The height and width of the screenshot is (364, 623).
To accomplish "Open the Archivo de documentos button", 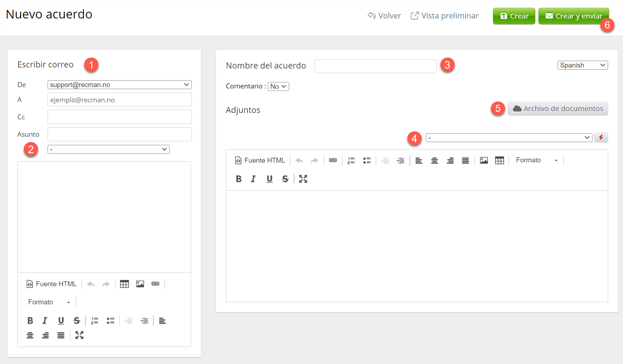I will point(558,109).
